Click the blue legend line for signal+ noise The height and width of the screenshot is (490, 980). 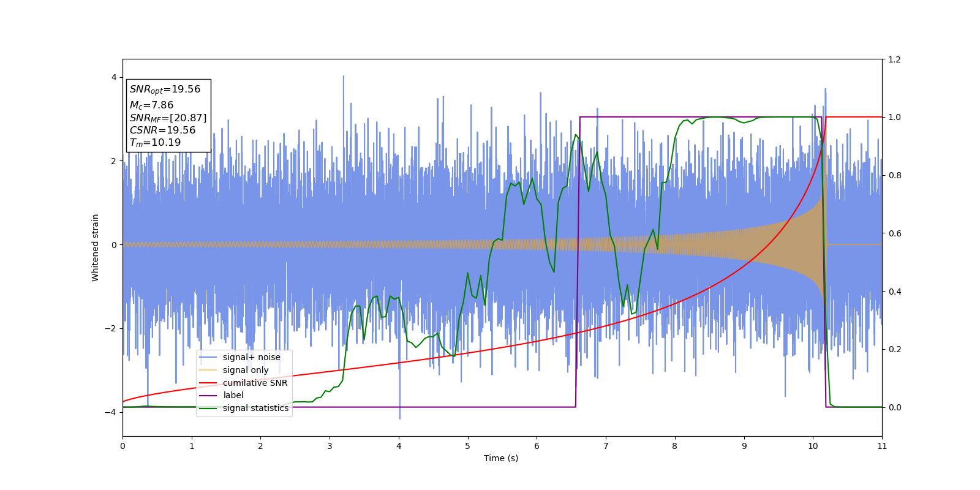click(208, 358)
